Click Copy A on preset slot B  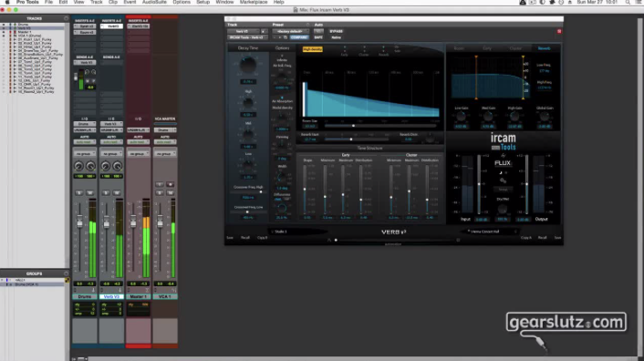pyautogui.click(x=525, y=238)
